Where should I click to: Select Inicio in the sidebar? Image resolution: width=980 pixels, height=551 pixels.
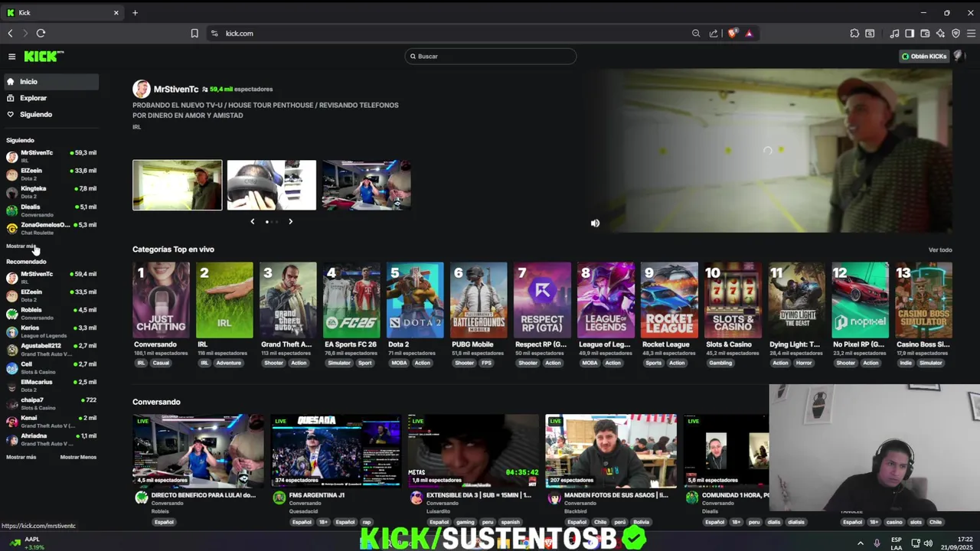50,81
